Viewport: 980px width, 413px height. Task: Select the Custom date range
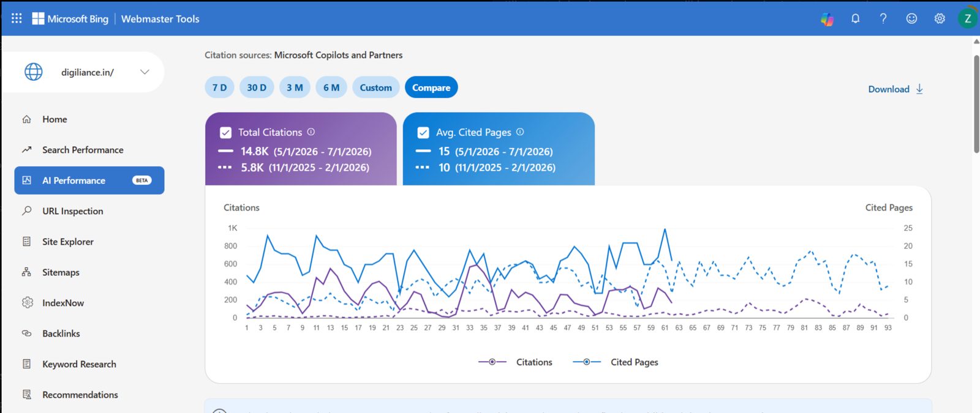point(376,87)
